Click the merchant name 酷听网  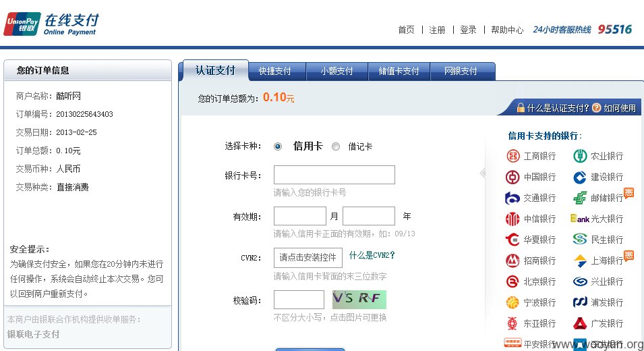(x=69, y=96)
